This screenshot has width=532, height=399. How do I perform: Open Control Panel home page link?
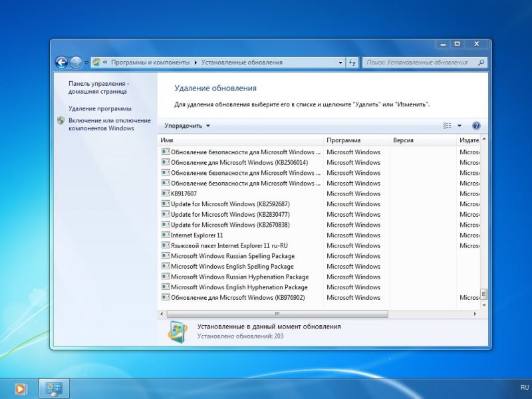tap(98, 88)
